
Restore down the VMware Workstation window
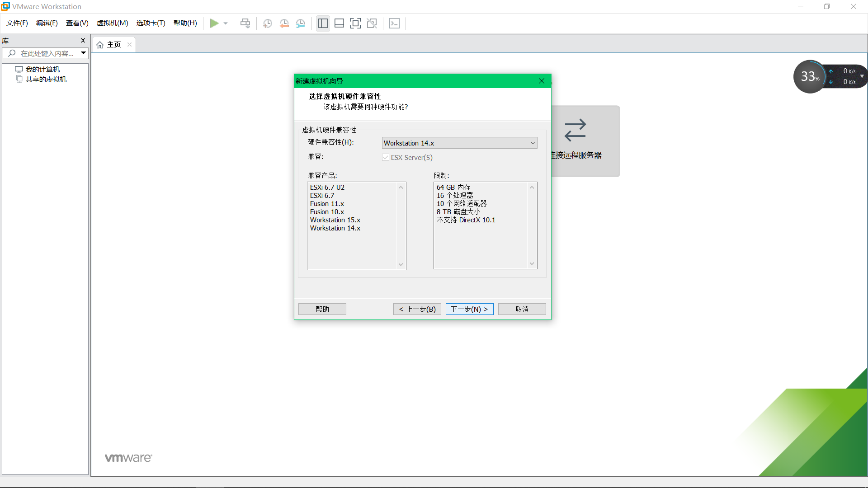tap(827, 6)
